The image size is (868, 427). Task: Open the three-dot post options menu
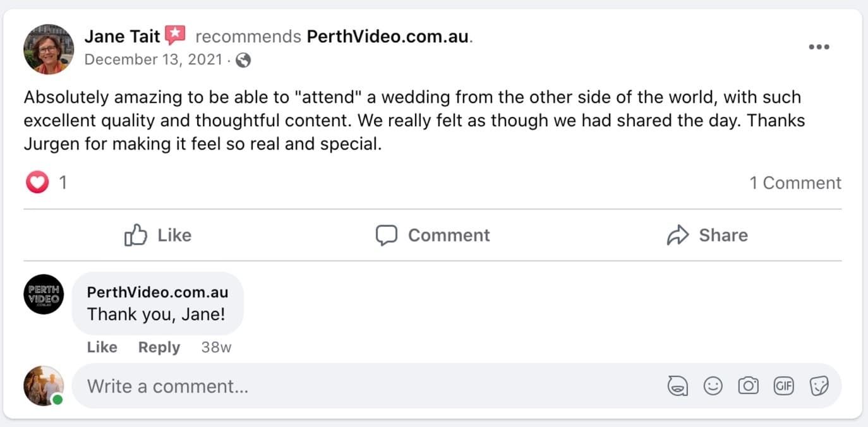point(819,47)
